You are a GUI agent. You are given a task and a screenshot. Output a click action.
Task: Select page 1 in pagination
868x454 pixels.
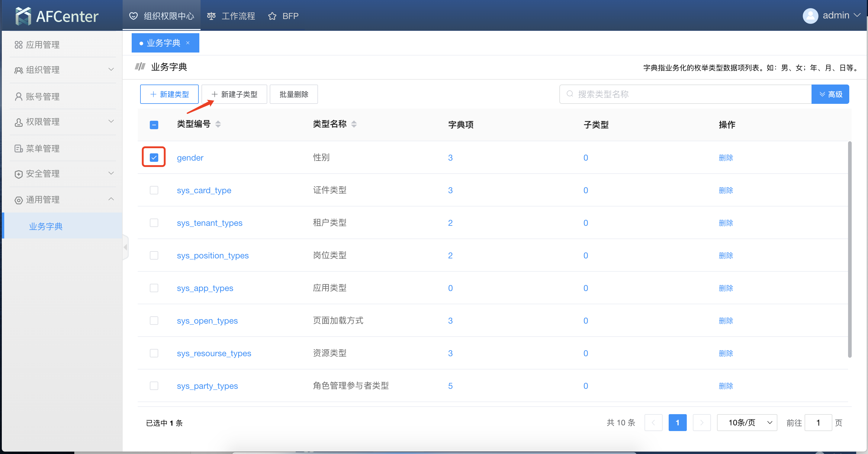pyautogui.click(x=677, y=422)
